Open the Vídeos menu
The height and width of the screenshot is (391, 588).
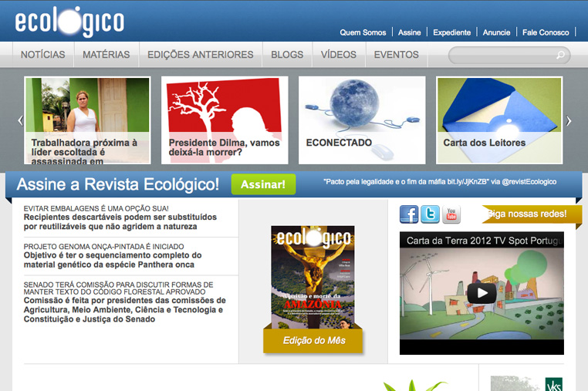[x=339, y=55]
